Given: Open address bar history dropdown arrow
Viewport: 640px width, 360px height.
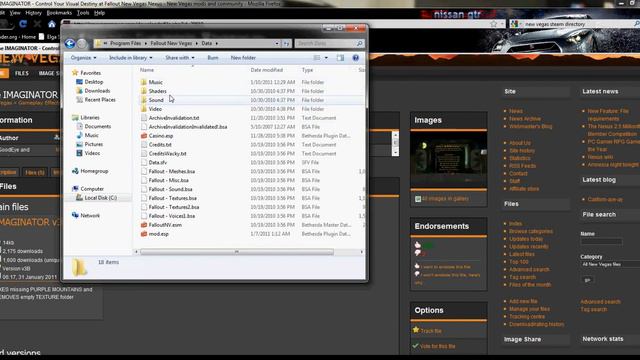Looking at the screenshot, I should click(277, 43).
